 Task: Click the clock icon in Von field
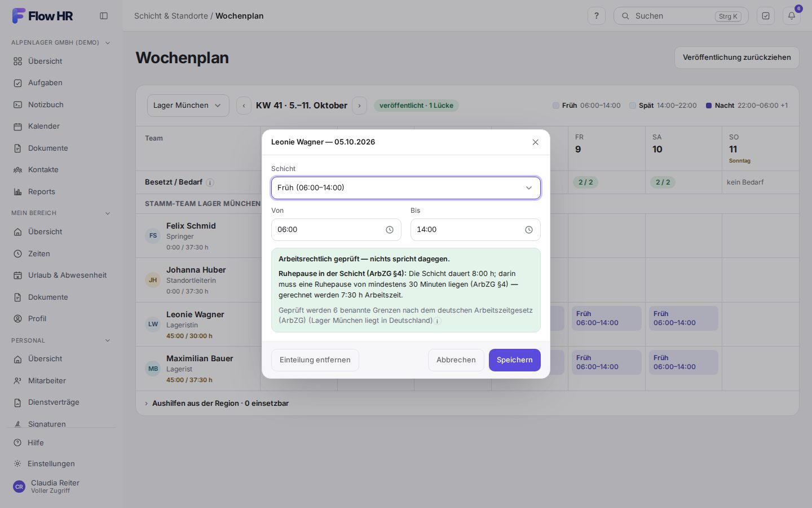click(390, 230)
